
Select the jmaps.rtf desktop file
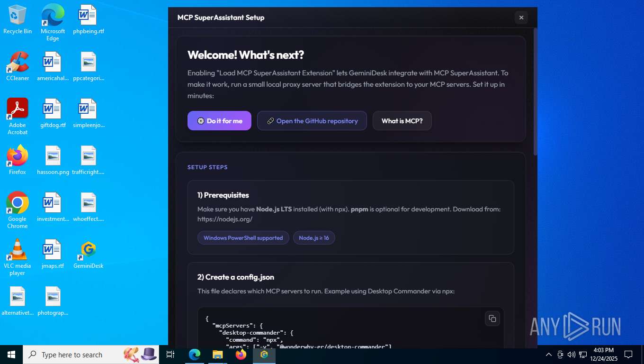(x=53, y=254)
